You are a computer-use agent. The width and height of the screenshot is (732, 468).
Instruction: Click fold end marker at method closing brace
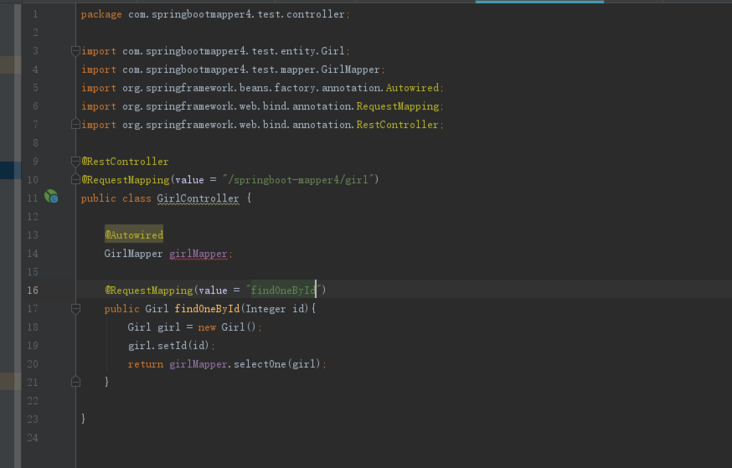(75, 382)
